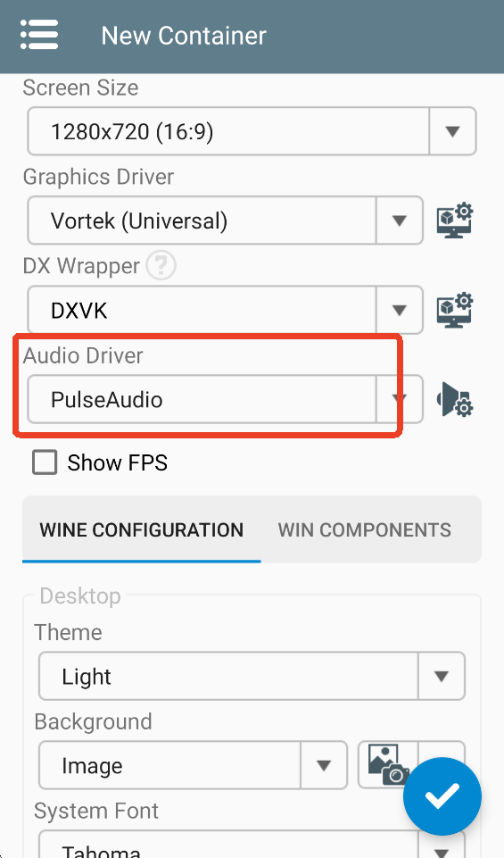Open DX Wrapper configuration settings icon

point(455,311)
